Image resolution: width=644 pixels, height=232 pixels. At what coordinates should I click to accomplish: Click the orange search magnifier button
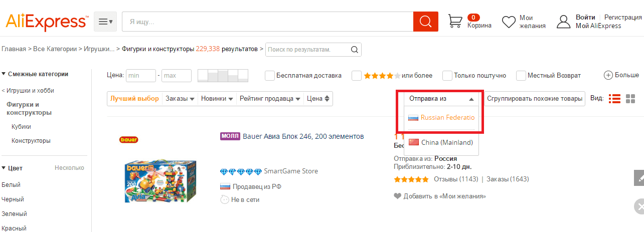click(425, 22)
